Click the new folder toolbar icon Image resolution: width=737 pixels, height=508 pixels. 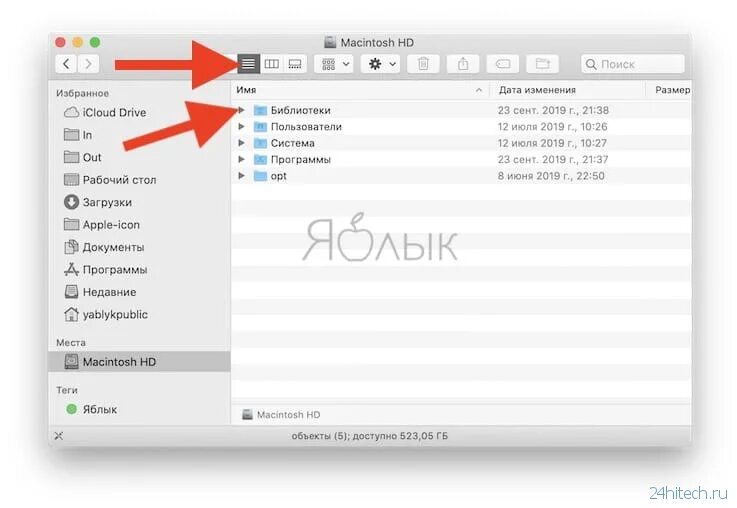click(542, 64)
